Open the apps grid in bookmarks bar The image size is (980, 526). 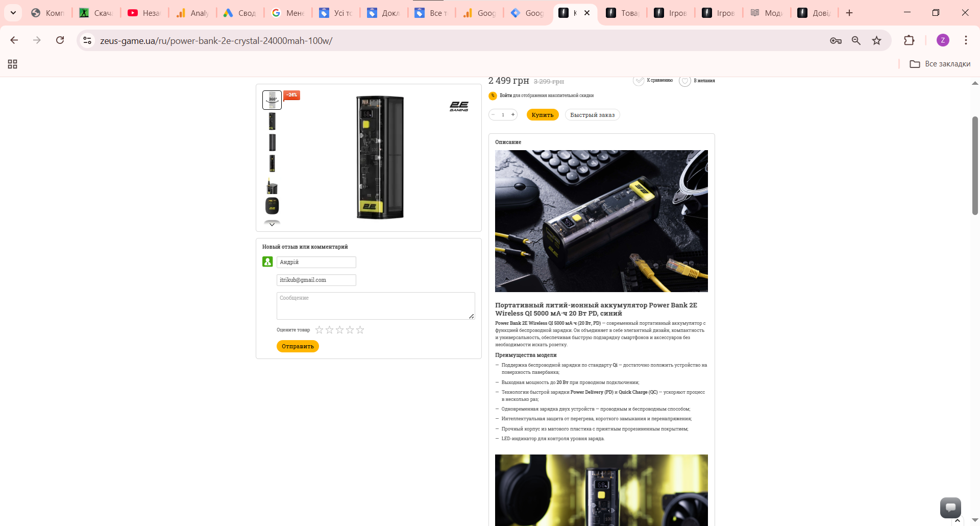[x=13, y=64]
